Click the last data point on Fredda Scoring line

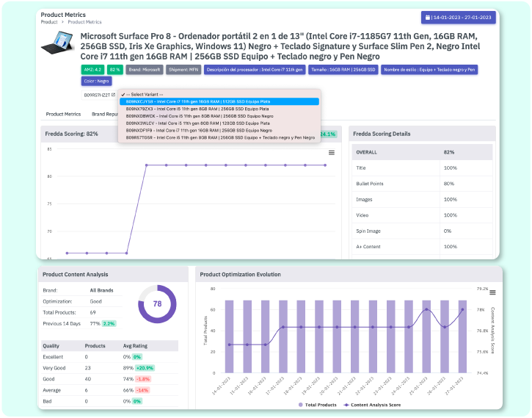pyautogui.click(x=325, y=165)
